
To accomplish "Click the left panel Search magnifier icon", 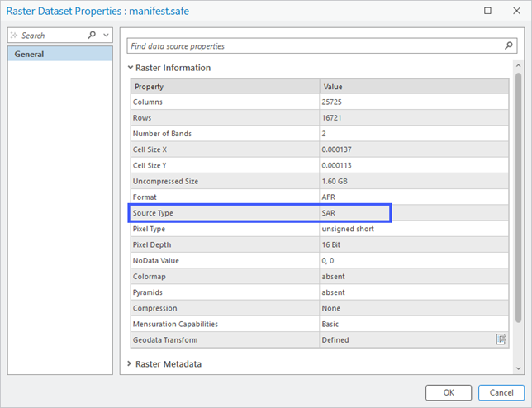I will point(92,36).
